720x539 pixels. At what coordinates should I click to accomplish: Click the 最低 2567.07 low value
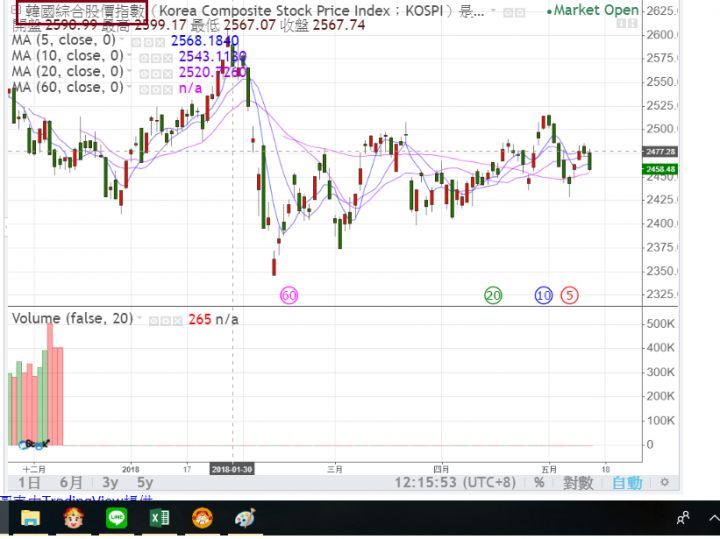pos(233,25)
